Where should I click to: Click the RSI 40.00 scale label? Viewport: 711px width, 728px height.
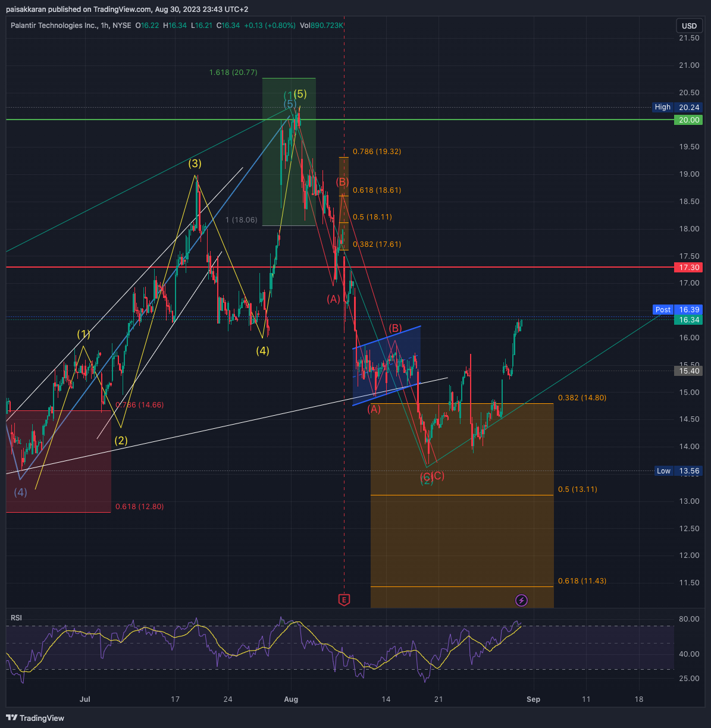tap(689, 654)
